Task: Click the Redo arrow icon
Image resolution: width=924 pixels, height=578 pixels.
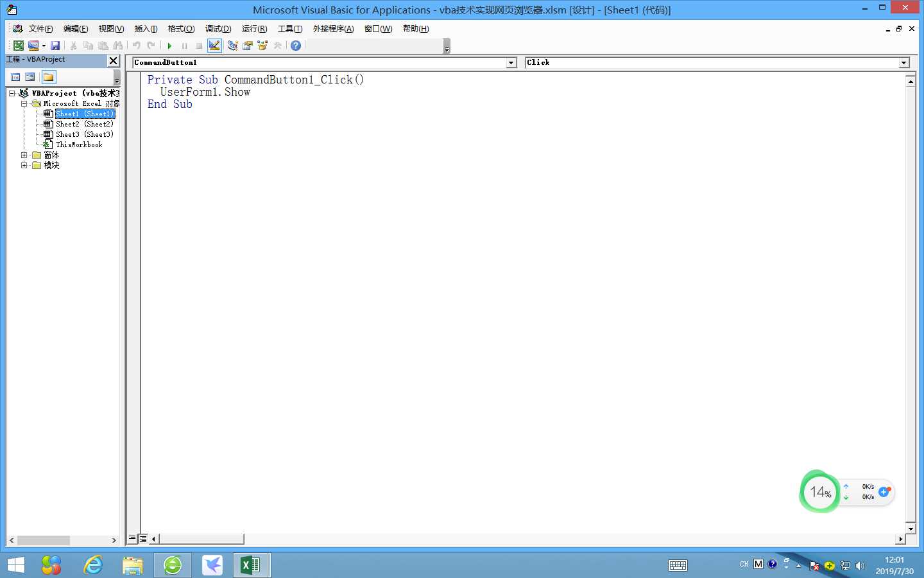Action: click(151, 46)
